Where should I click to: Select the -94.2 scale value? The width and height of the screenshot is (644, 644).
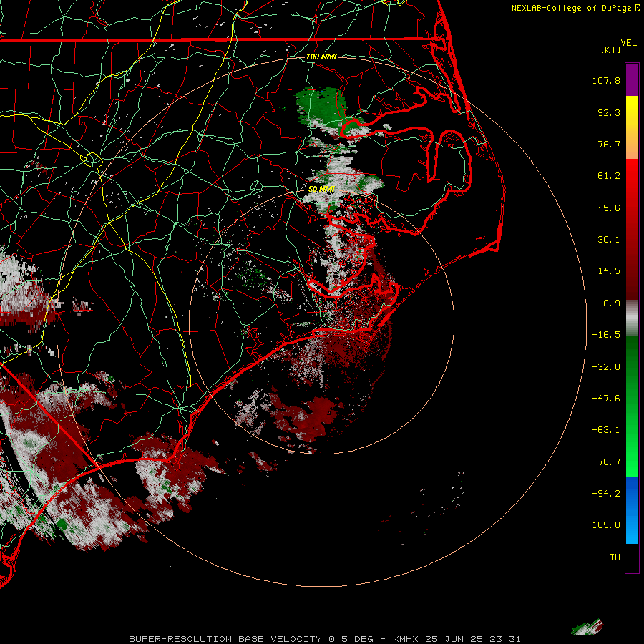[606, 494]
